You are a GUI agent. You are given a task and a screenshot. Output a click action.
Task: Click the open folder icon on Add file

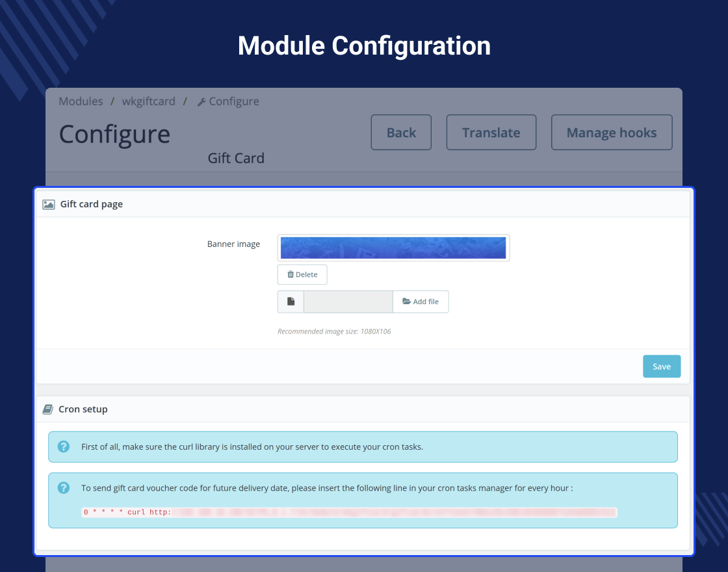coord(406,302)
